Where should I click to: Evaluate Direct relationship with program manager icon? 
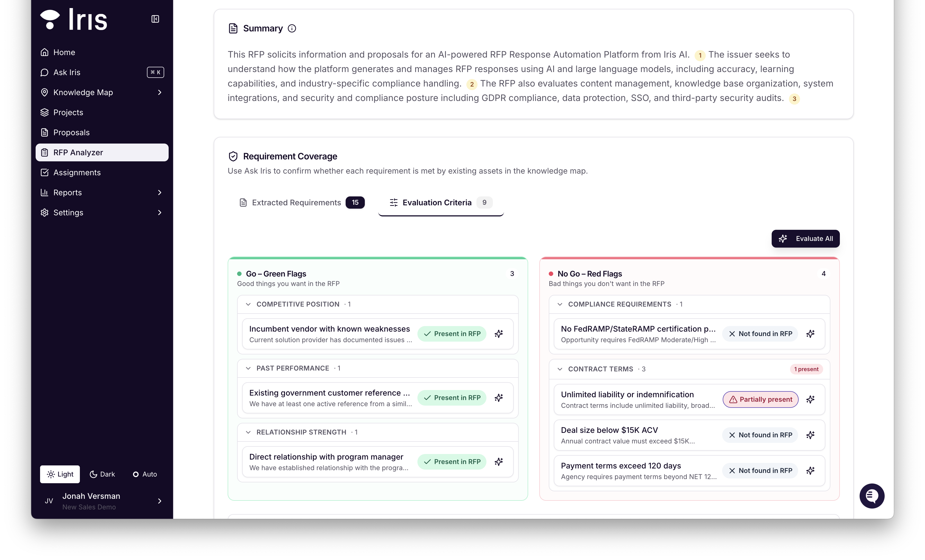499,462
